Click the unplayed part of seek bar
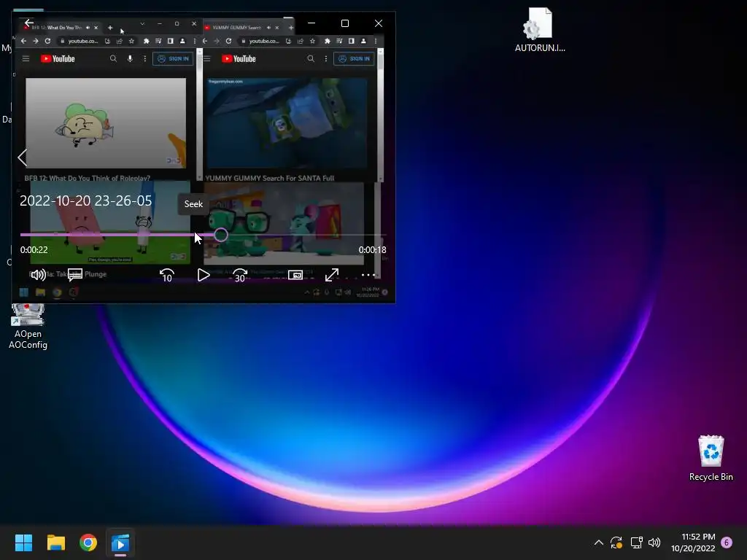The image size is (747, 560). point(307,235)
